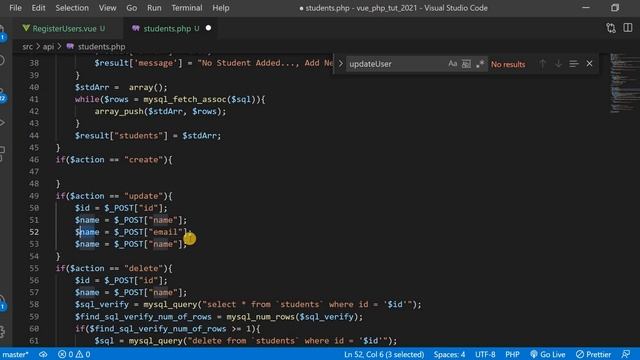This screenshot has width=640, height=360.
Task: Click $sql_verify variable on line 58
Action: (x=102, y=304)
